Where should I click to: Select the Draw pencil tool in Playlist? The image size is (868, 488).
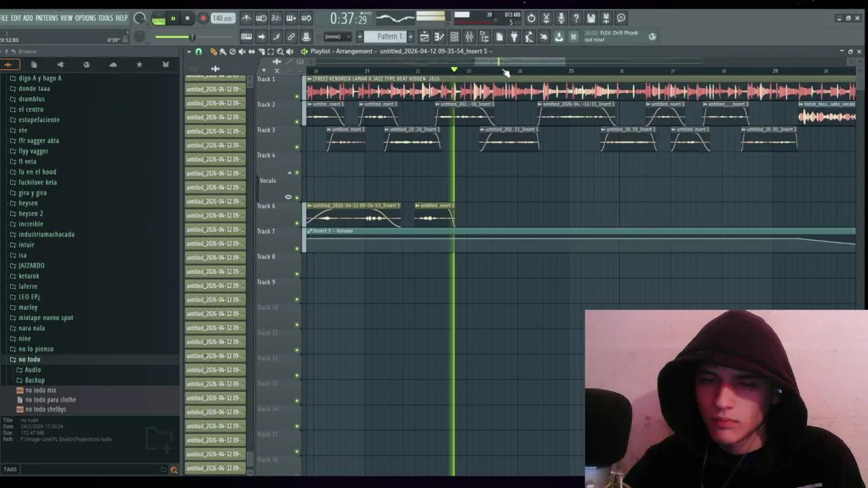[x=214, y=52]
